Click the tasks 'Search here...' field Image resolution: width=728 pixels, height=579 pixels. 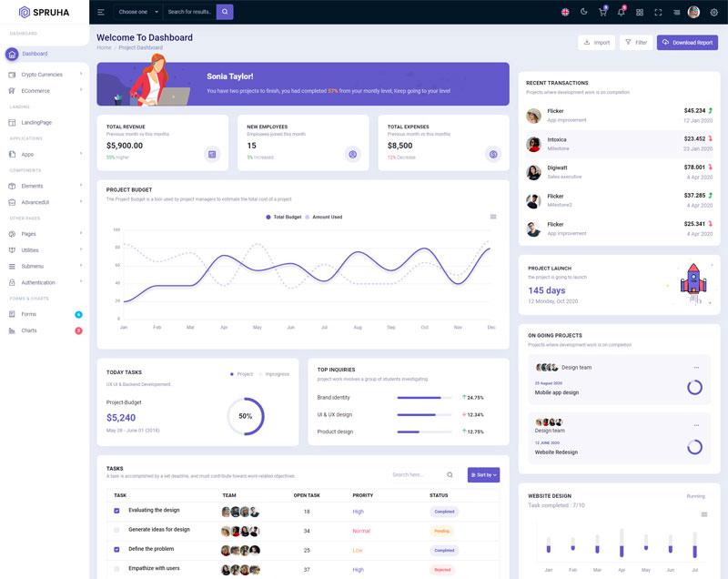[415, 474]
